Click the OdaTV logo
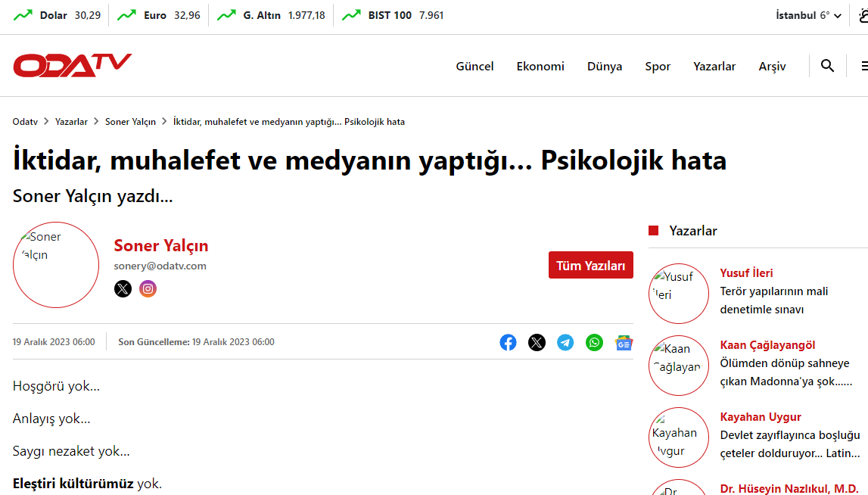This screenshot has width=868, height=495. (x=72, y=66)
